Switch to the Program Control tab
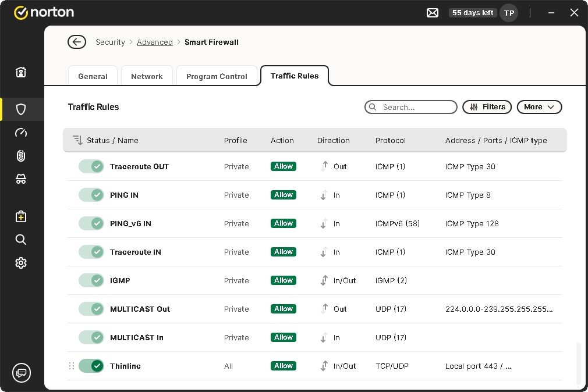The height and width of the screenshot is (392, 588). tap(217, 76)
